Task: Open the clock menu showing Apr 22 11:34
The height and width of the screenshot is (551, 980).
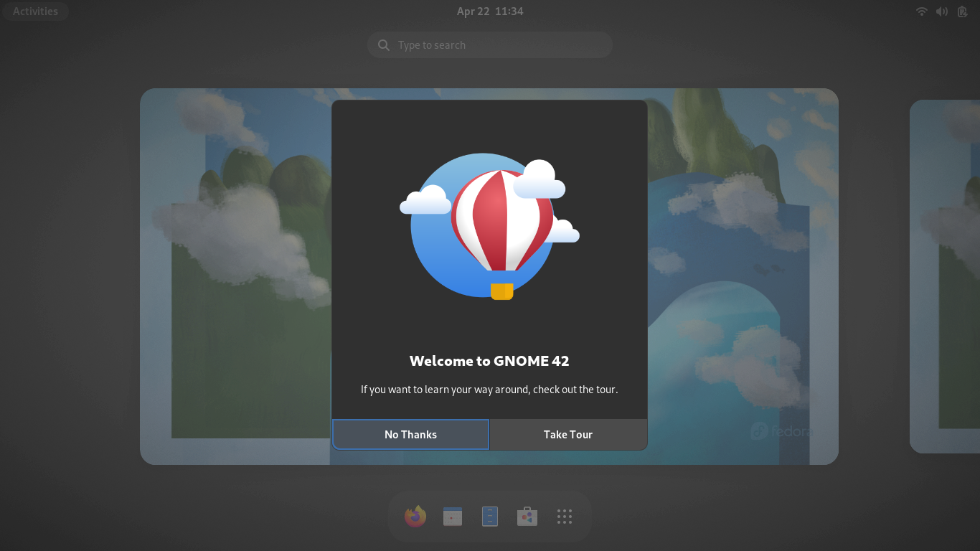Action: tap(490, 11)
